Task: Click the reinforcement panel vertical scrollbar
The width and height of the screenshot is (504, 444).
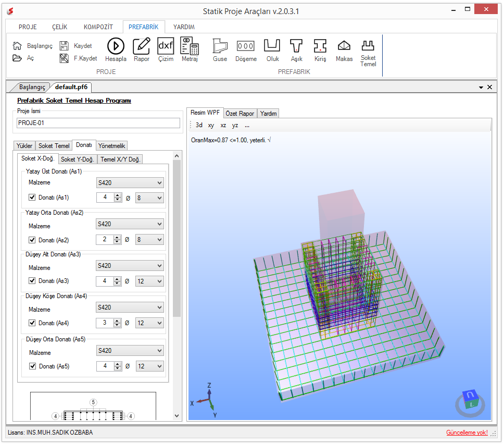Action: pyautogui.click(x=177, y=238)
